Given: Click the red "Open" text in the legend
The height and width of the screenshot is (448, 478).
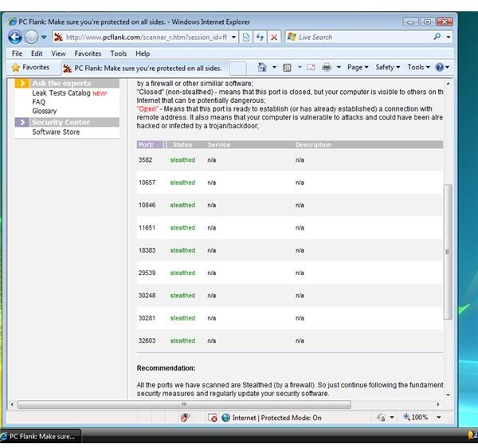Looking at the screenshot, I should pos(147,109).
